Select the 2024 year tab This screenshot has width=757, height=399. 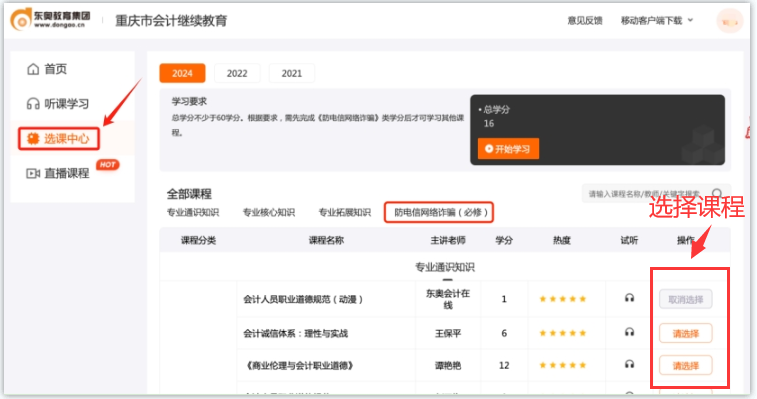pos(182,73)
